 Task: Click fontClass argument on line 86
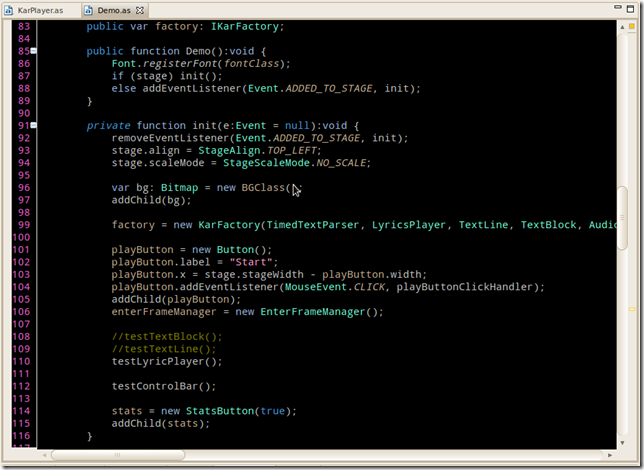pos(251,64)
